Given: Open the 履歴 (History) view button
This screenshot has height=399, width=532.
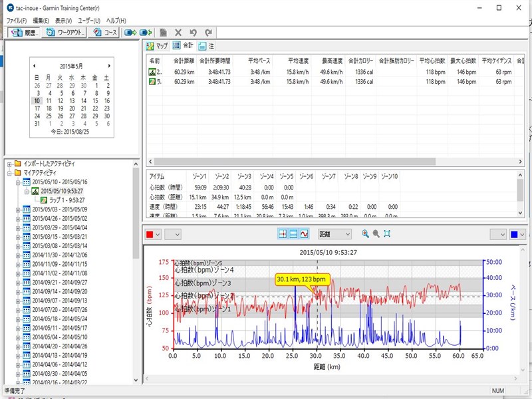Looking at the screenshot, I should point(24,33).
